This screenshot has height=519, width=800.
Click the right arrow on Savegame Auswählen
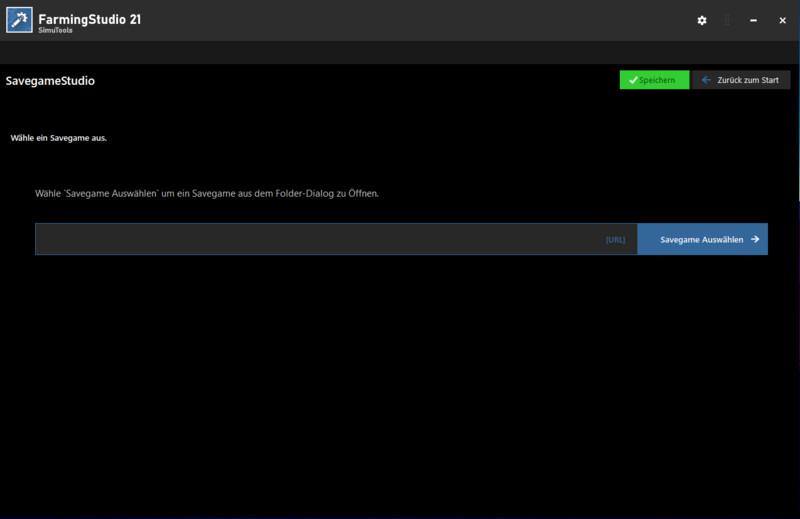tap(755, 239)
